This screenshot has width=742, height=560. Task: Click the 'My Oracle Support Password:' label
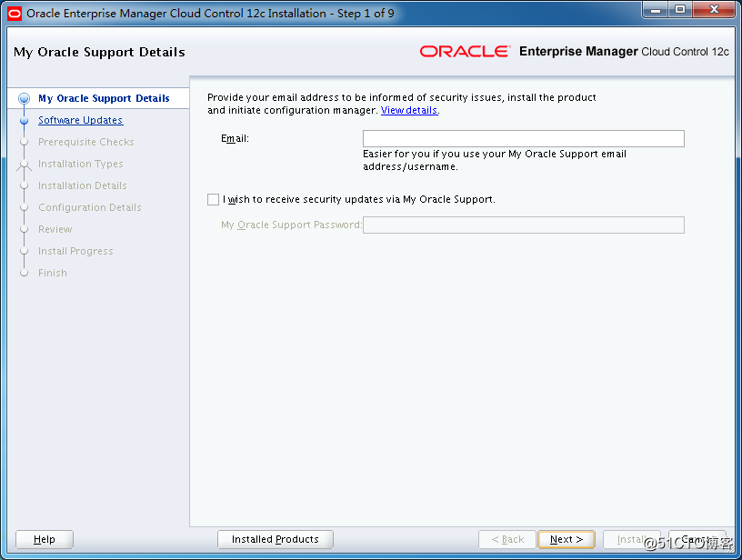[x=291, y=225]
